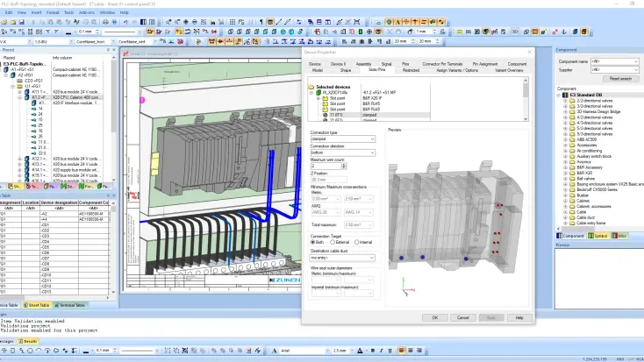Image resolution: width=644 pixels, height=362 pixels.
Task: Open the Connection direction dropdown
Action: click(342, 153)
